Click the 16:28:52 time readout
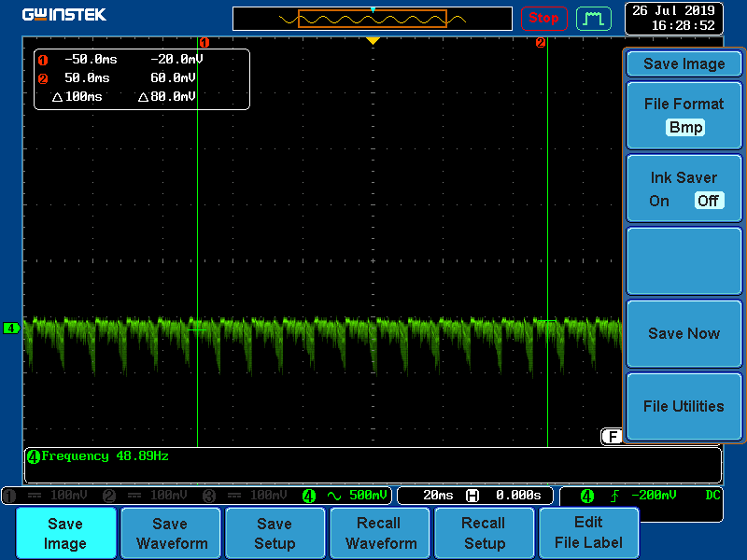The image size is (747, 560). (x=684, y=26)
